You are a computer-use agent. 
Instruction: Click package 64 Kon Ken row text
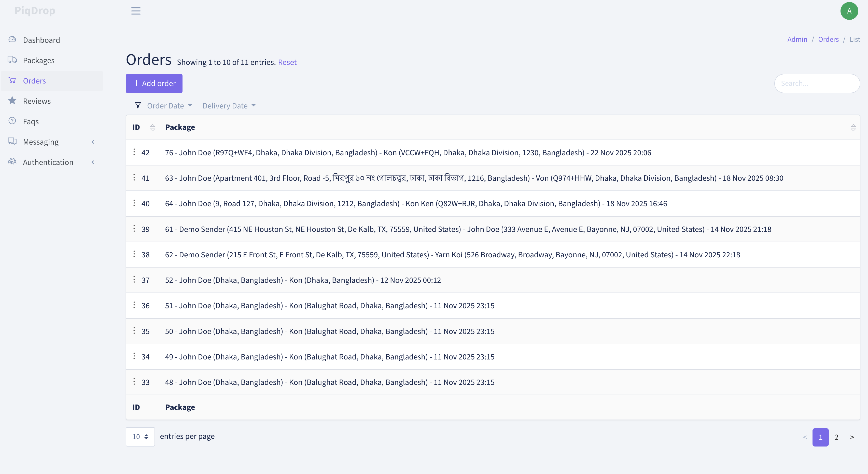[x=416, y=203]
